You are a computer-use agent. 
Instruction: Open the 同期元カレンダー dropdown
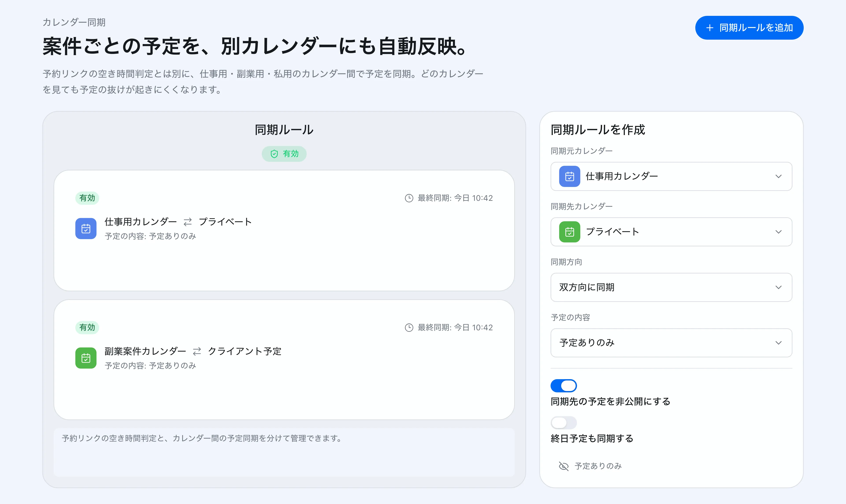coord(671,176)
